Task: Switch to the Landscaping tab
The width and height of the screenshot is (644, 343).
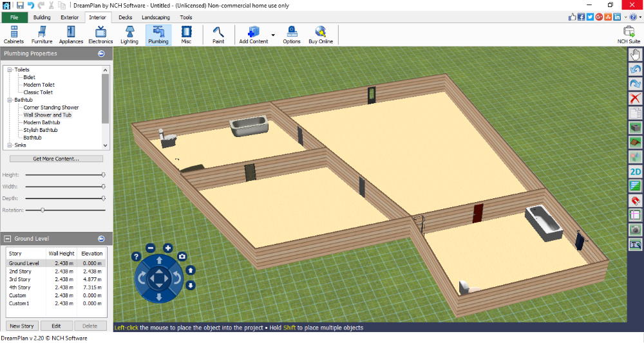Action: [156, 17]
